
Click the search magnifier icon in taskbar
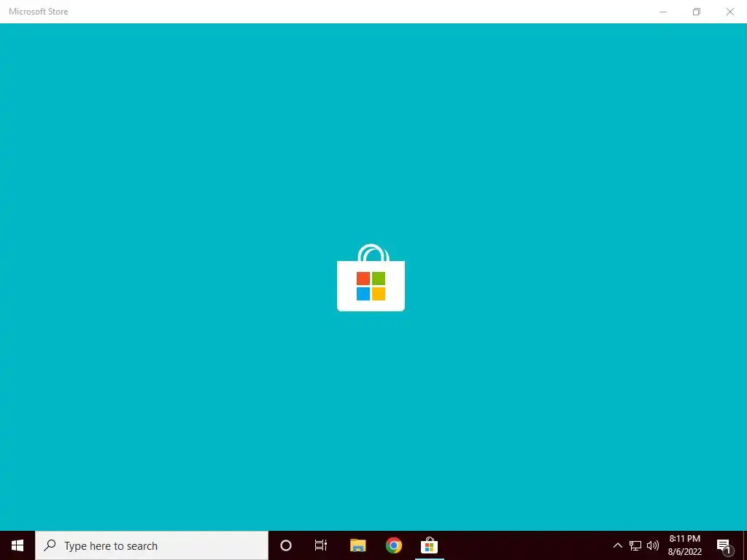[50, 545]
